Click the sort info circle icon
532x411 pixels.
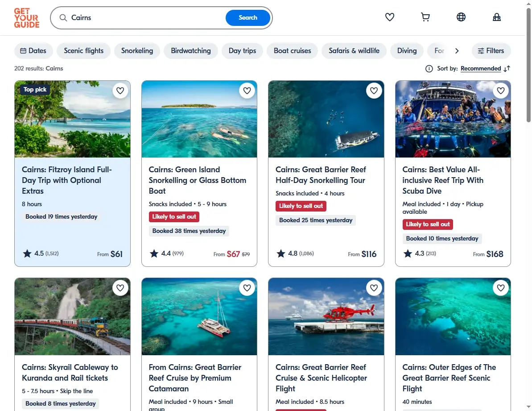point(429,69)
